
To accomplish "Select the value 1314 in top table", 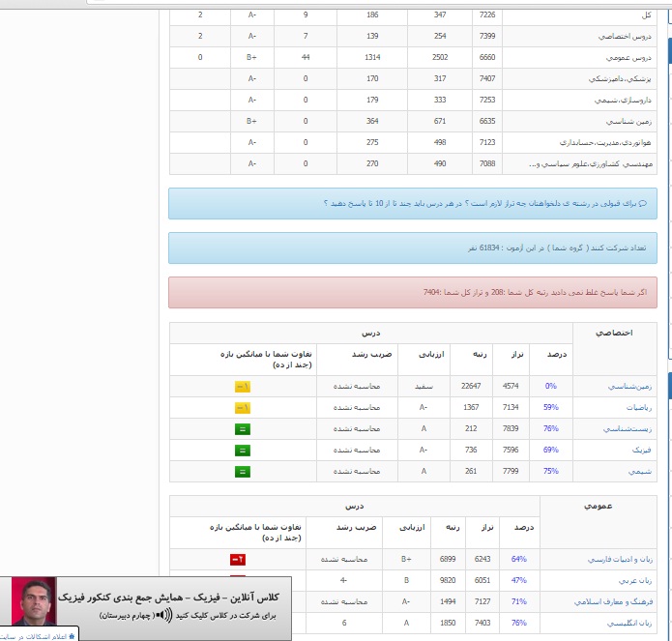I will point(372,57).
